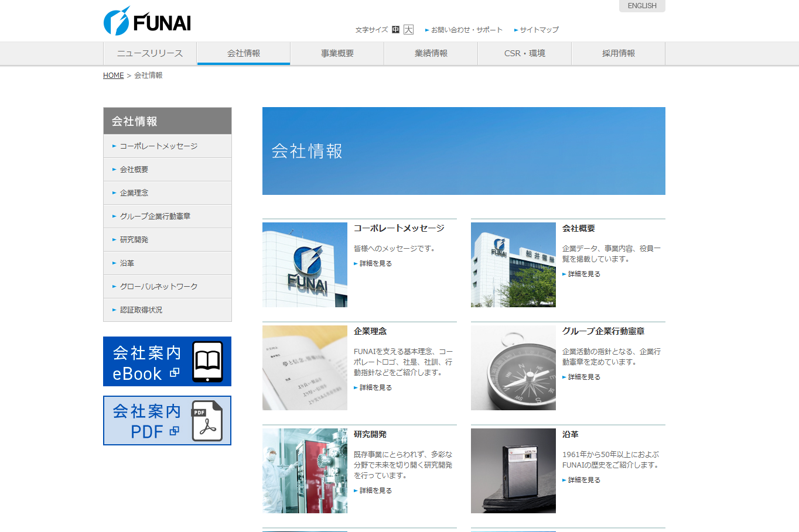Switch to the ENGLISH version of the site
The image size is (799, 532).
click(x=641, y=6)
